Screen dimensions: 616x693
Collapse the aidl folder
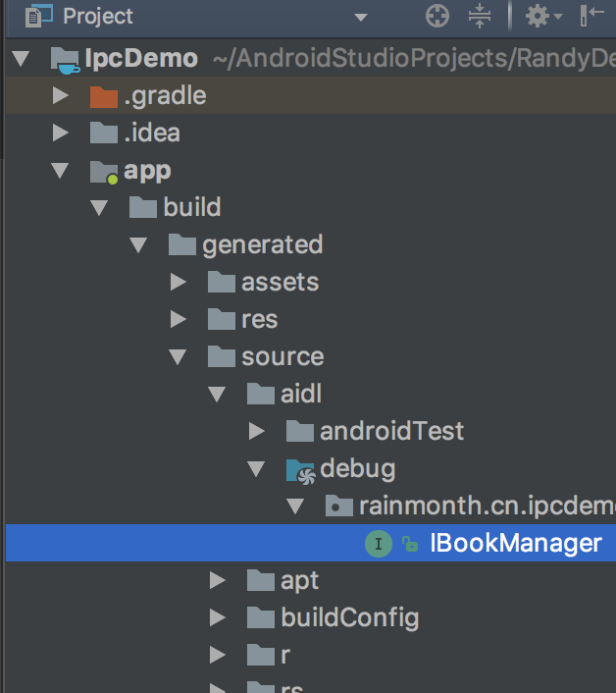[x=217, y=394]
